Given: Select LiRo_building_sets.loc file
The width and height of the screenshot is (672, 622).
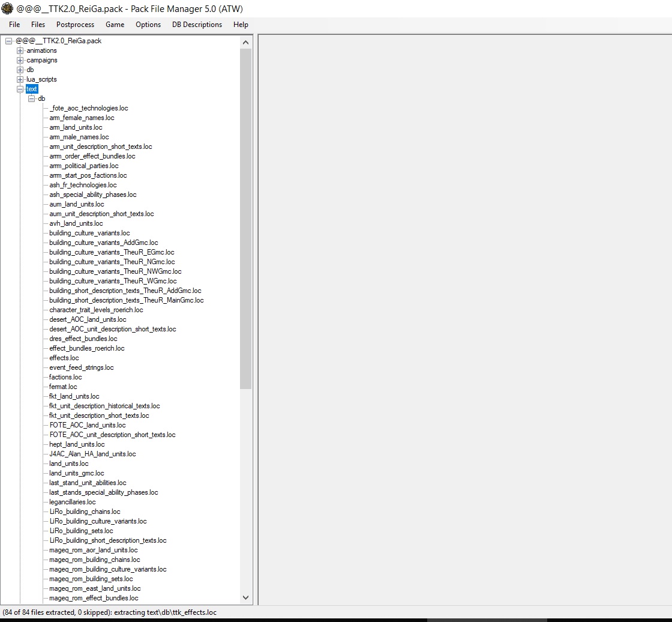Looking at the screenshot, I should pyautogui.click(x=82, y=531).
